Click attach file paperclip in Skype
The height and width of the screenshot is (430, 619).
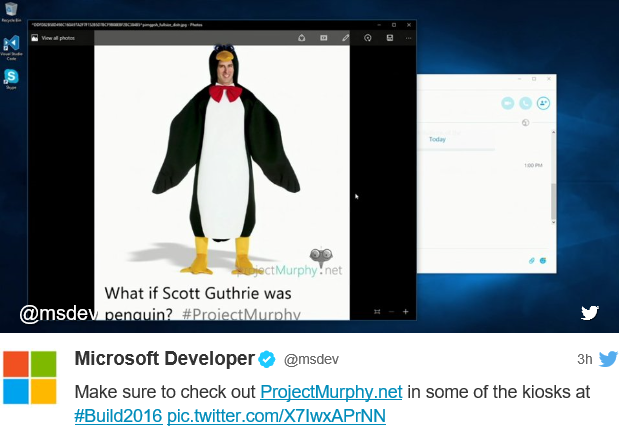(x=532, y=261)
